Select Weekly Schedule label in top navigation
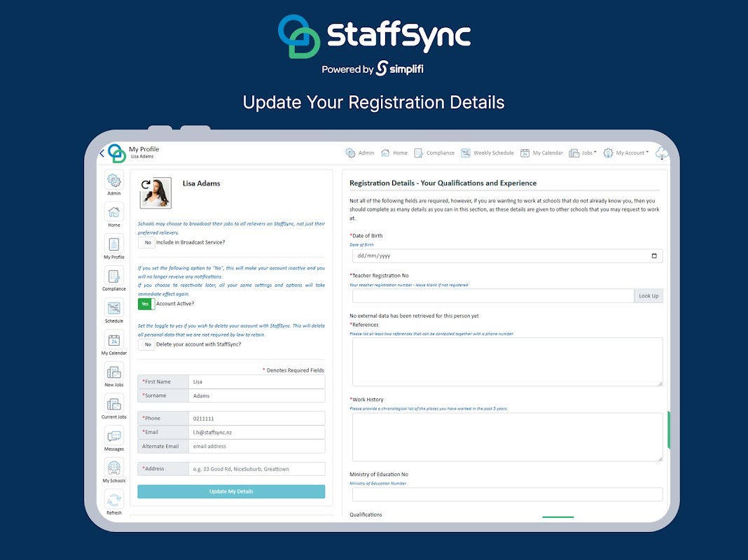This screenshot has width=748, height=560. 493,153
